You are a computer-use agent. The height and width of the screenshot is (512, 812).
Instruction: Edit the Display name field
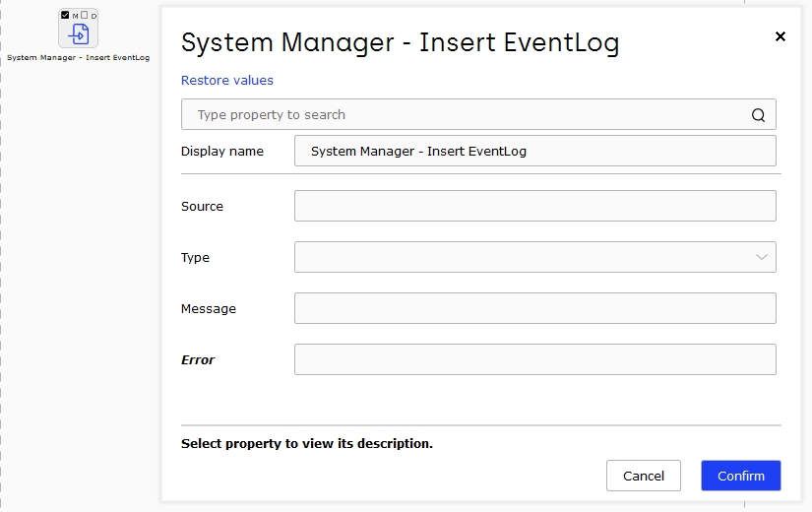pos(535,151)
